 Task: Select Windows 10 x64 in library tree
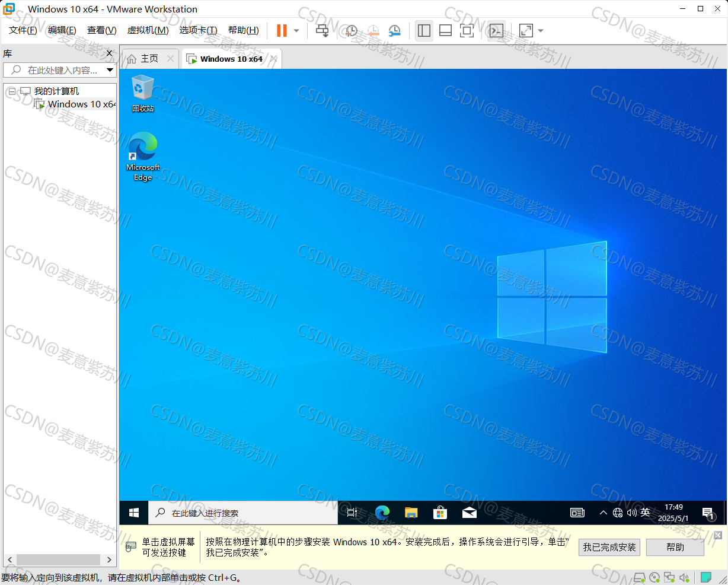[82, 104]
